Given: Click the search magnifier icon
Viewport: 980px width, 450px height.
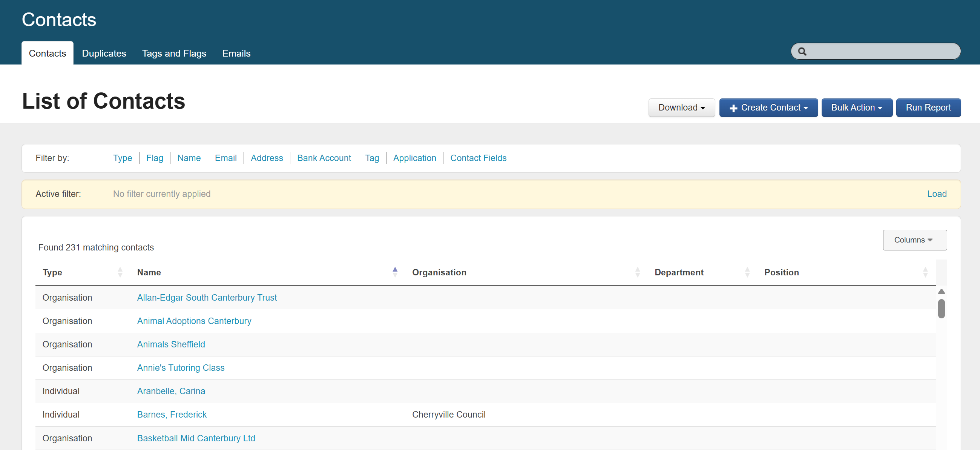Looking at the screenshot, I should click(x=802, y=51).
